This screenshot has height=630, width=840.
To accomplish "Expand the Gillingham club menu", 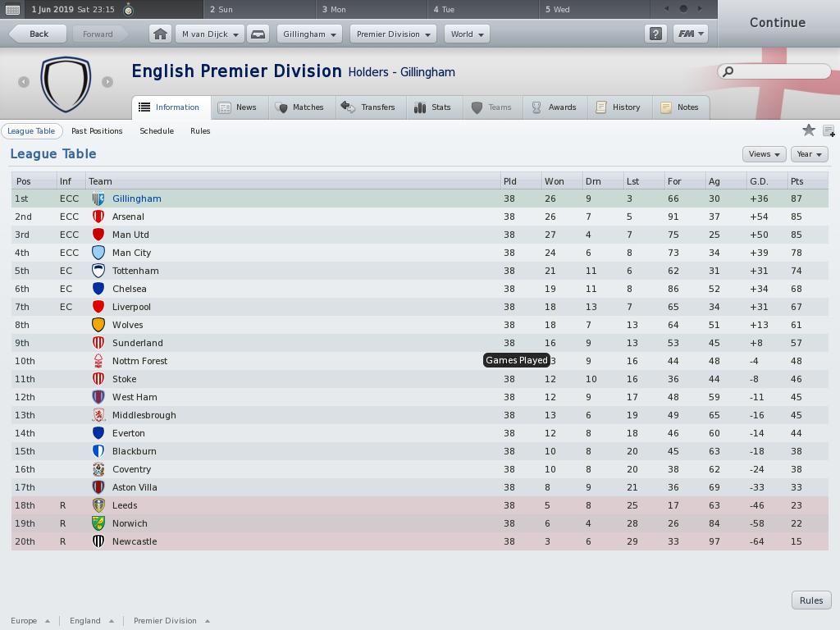I will (x=309, y=34).
